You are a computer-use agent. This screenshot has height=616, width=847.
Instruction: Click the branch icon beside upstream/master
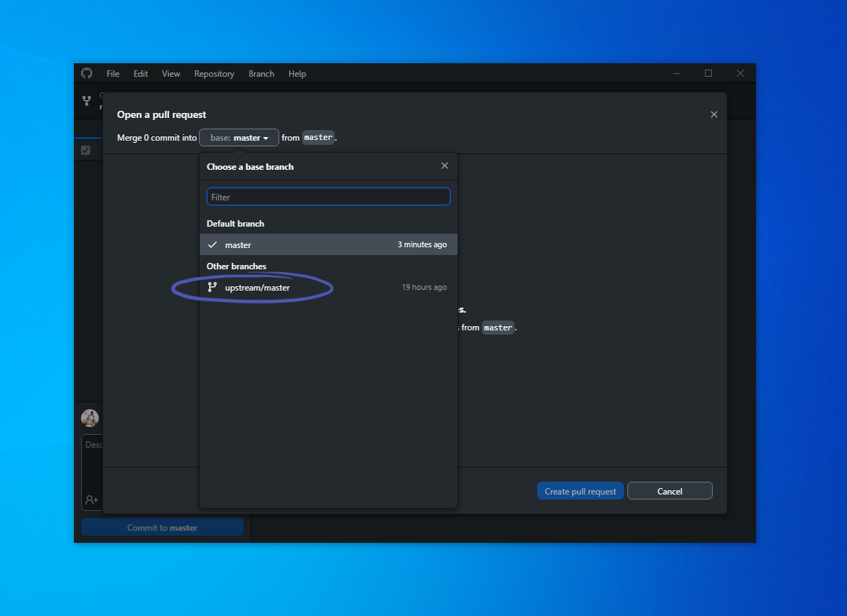[212, 287]
